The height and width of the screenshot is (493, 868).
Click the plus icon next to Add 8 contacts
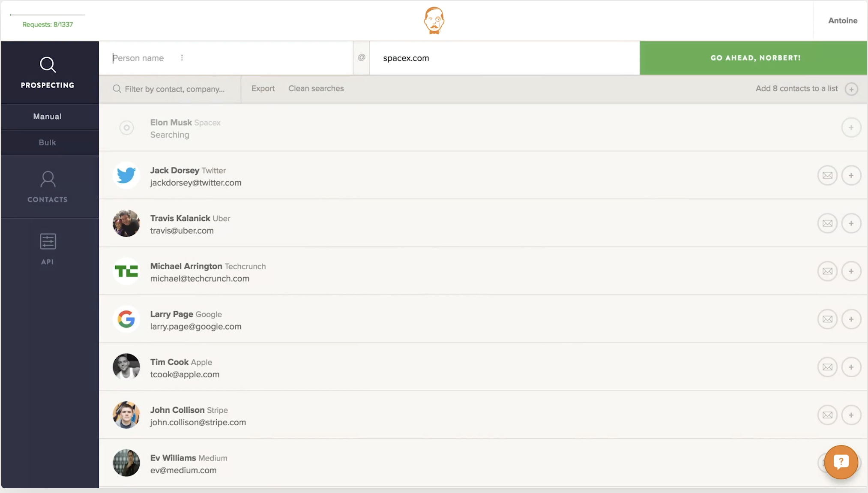click(x=851, y=89)
